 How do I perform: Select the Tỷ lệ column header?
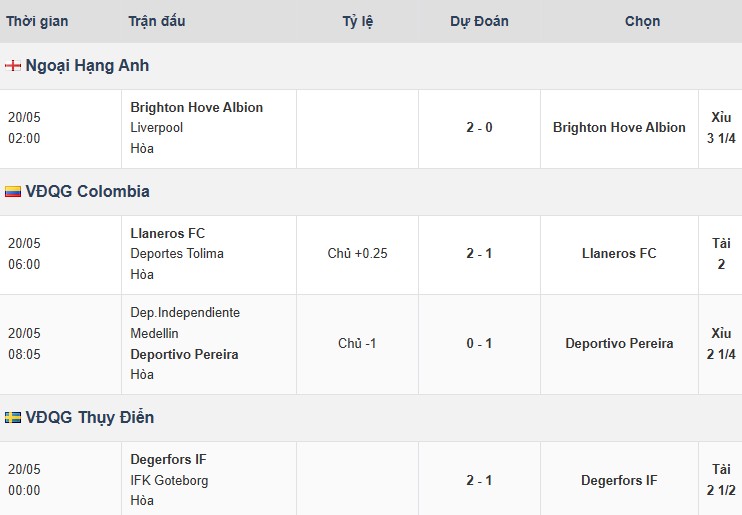click(x=358, y=21)
